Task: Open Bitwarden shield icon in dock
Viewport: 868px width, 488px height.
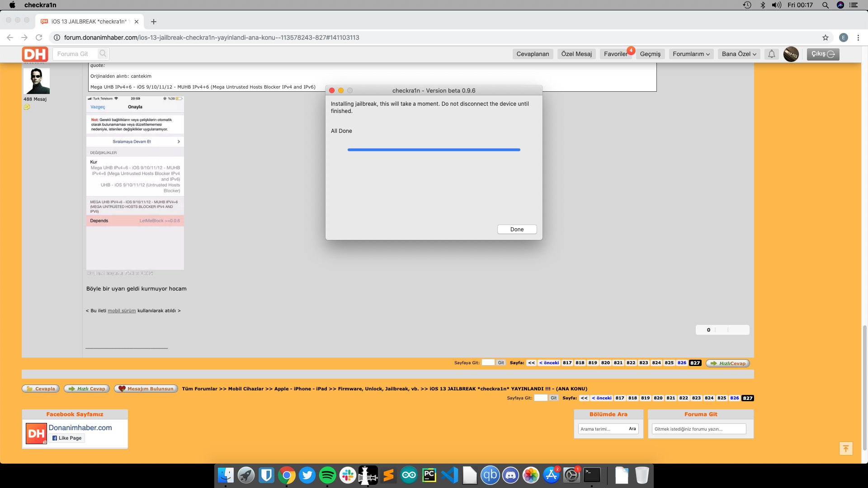Action: click(266, 475)
